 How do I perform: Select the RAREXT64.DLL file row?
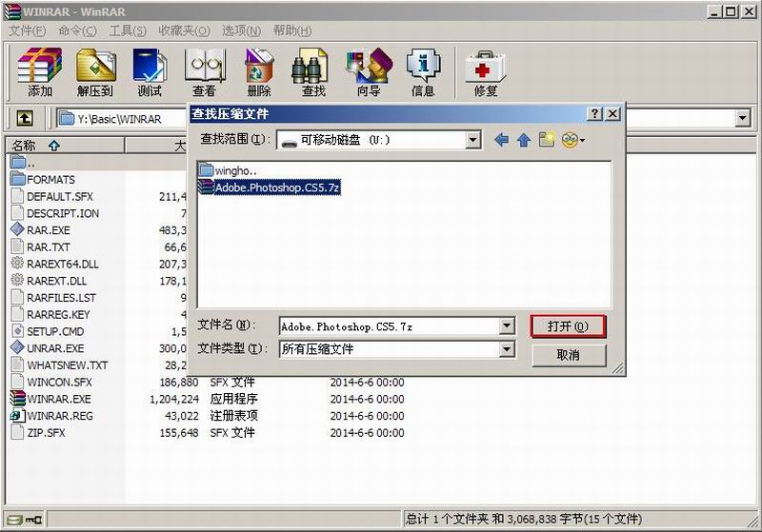coord(62,264)
